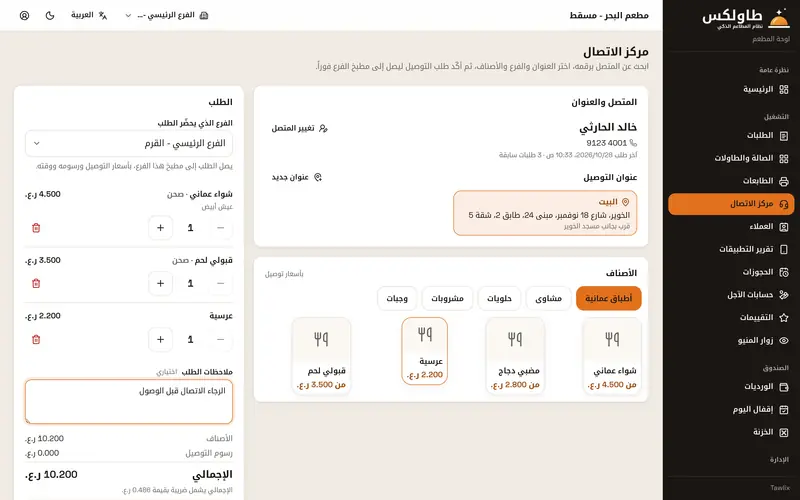Select وجبات category tab

[x=397, y=298]
